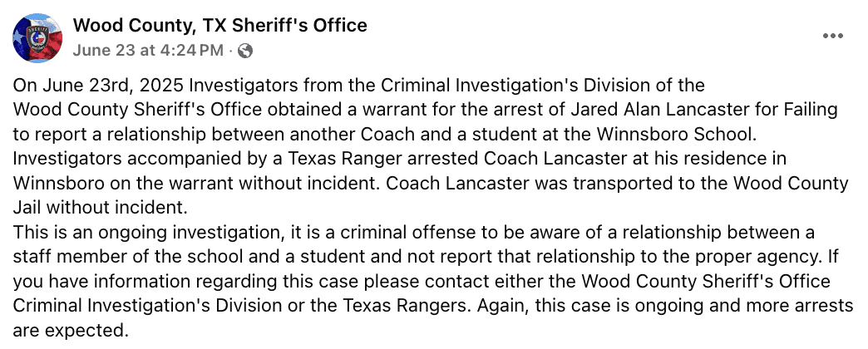This screenshot has height=349, width=868.
Task: Click the Sheriff's Office badge profile picture
Action: [37, 38]
